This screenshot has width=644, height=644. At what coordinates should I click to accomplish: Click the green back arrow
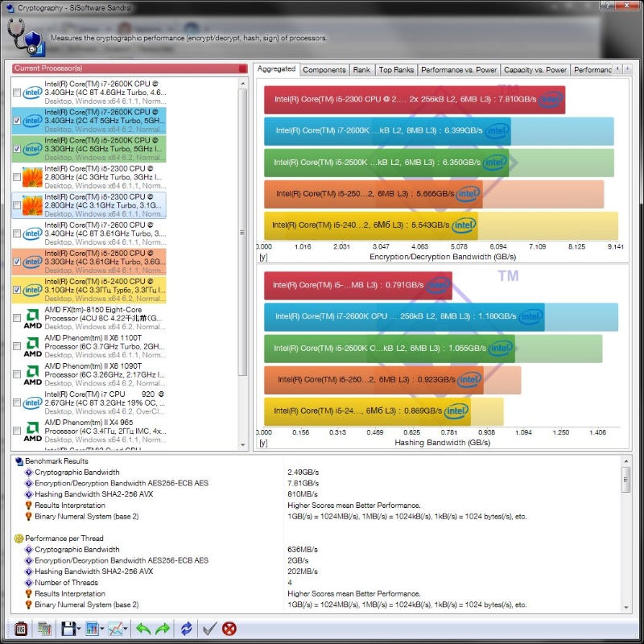143,629
